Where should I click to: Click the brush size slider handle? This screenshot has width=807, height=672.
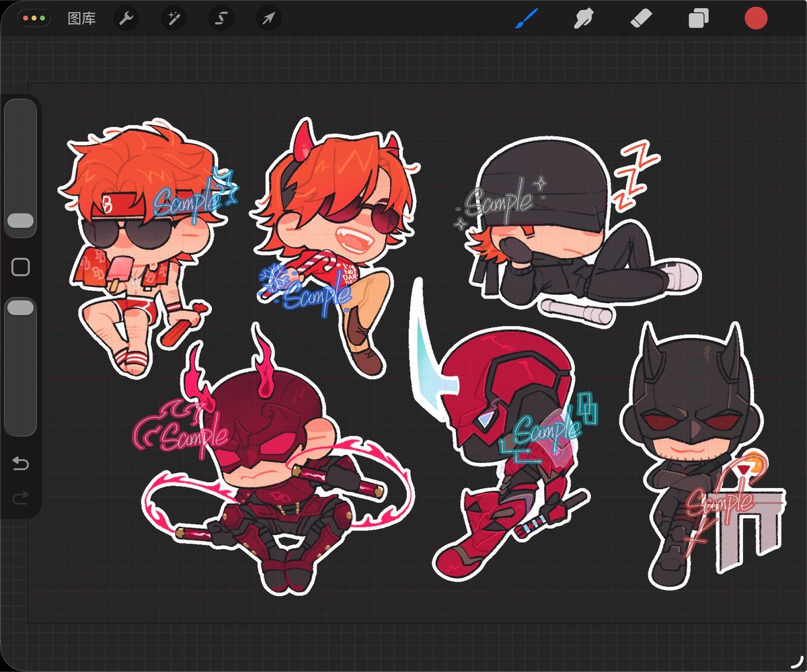pos(21,222)
